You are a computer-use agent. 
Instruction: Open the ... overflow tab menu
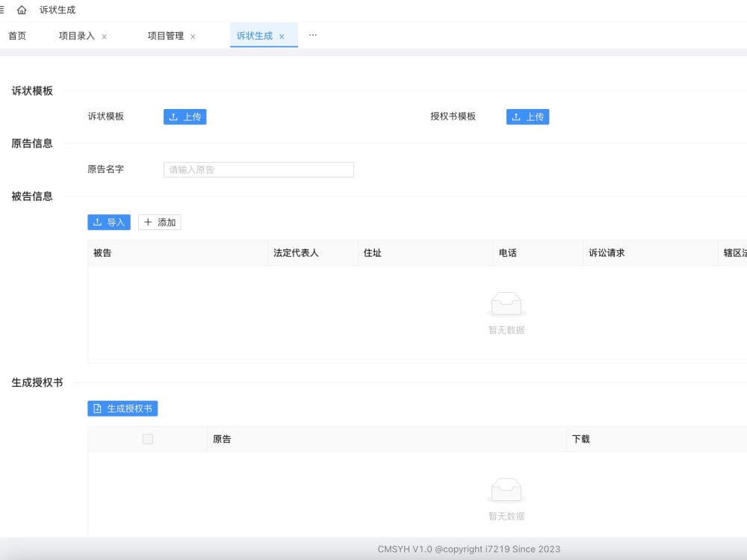pos(313,34)
